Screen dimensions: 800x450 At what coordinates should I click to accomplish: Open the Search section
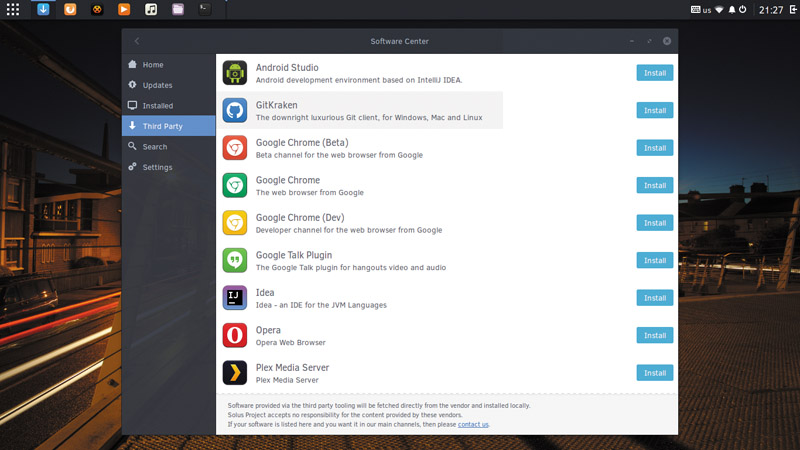pyautogui.click(x=168, y=146)
